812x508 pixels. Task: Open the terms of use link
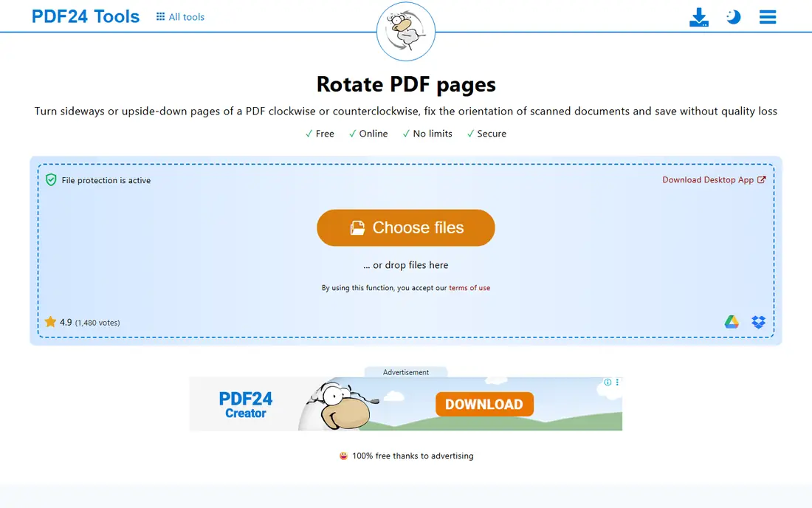click(469, 288)
